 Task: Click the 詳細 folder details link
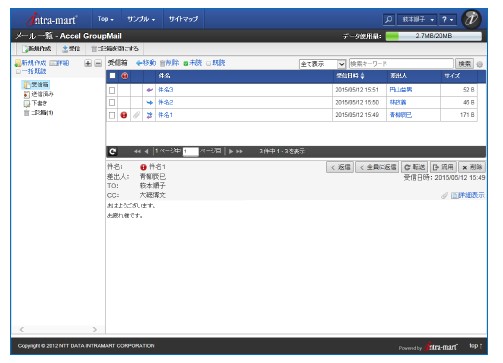point(60,63)
